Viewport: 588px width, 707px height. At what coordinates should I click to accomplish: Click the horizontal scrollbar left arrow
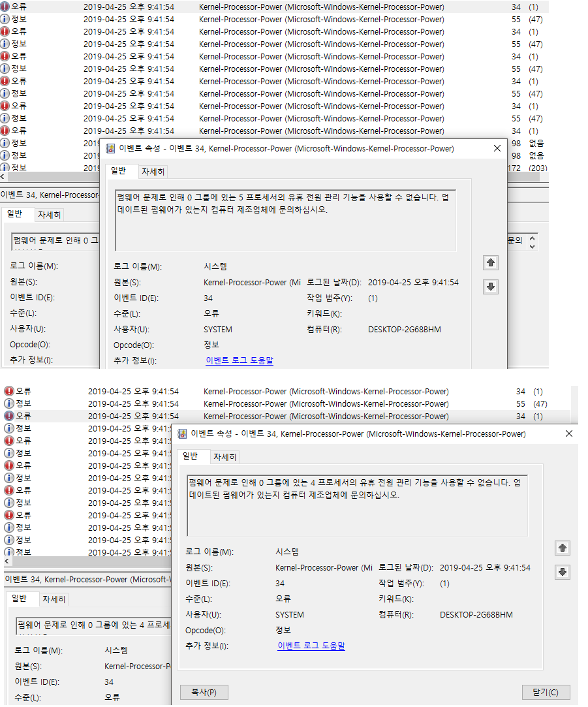coord(3,176)
